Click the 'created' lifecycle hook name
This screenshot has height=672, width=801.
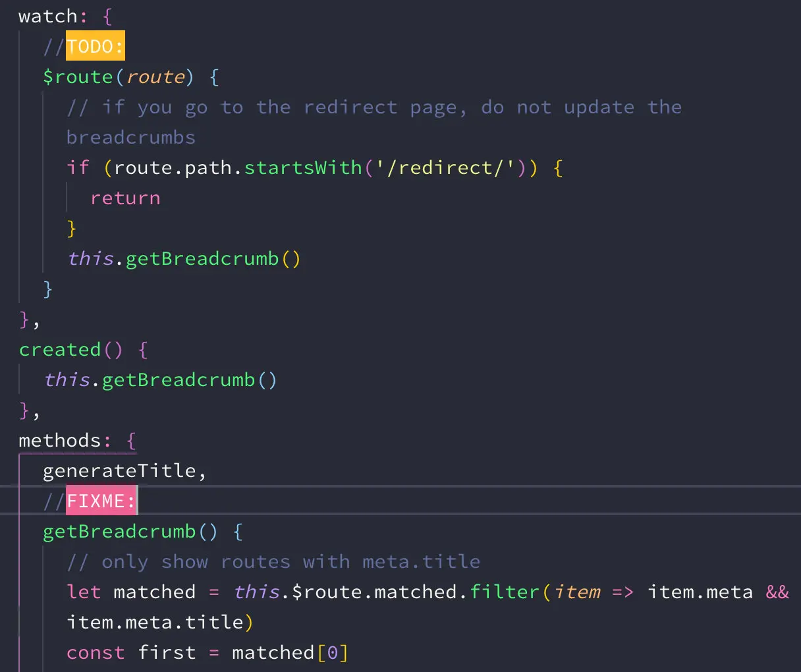[x=59, y=349]
